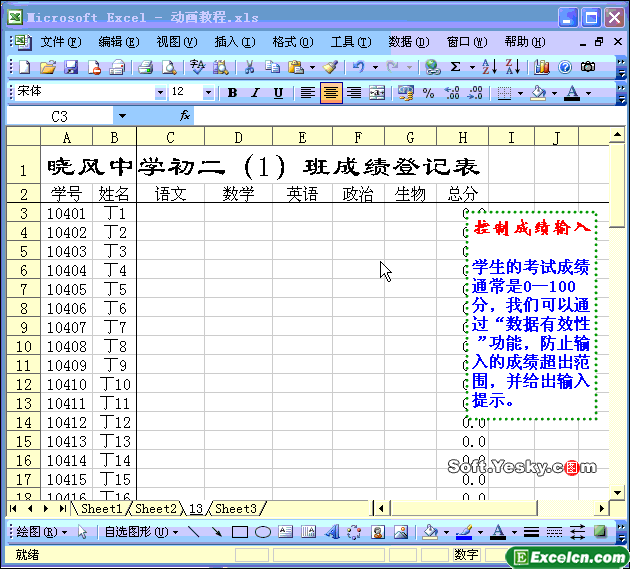
Task: Open the Undo history dropdown arrow
Action: coord(375,67)
